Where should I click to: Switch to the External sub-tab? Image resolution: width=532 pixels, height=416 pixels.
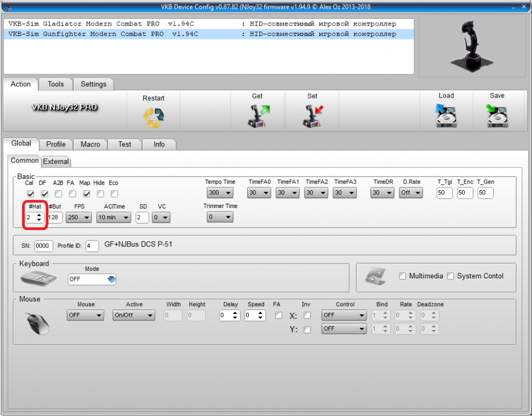pos(56,161)
